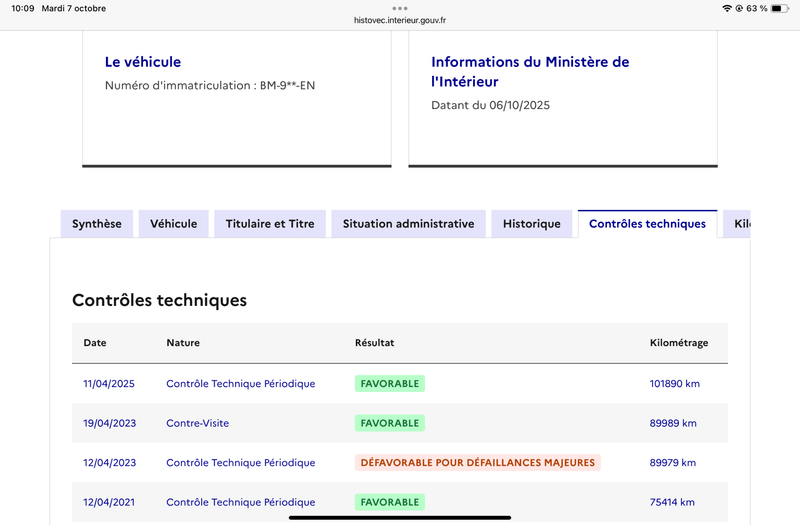This screenshot has width=800, height=525.
Task: Switch to the Véhicule tab
Action: pyautogui.click(x=174, y=224)
